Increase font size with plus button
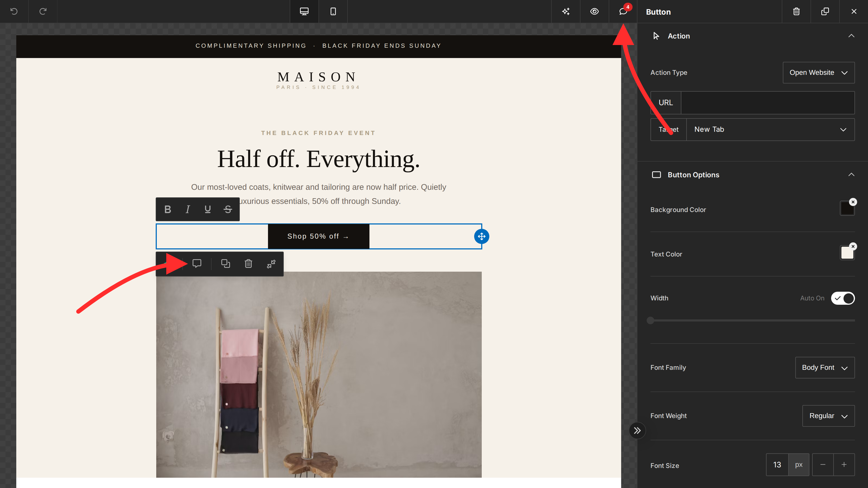 pos(844,465)
